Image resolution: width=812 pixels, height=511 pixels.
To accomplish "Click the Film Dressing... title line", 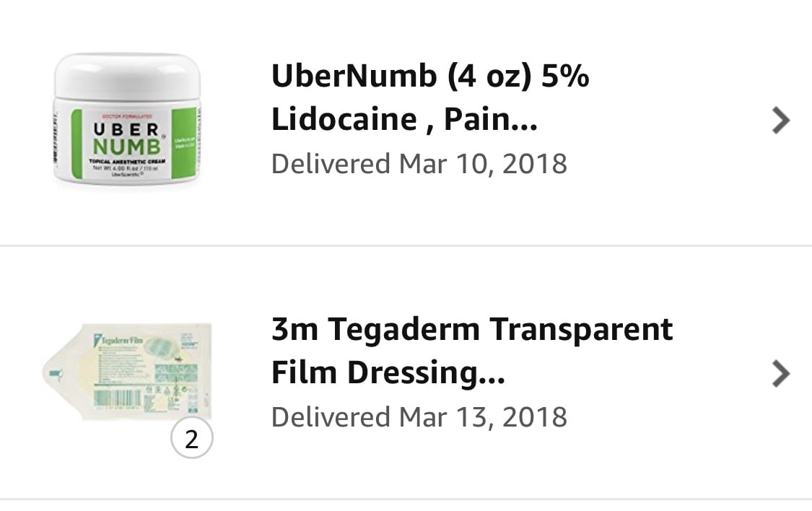I will click(388, 372).
